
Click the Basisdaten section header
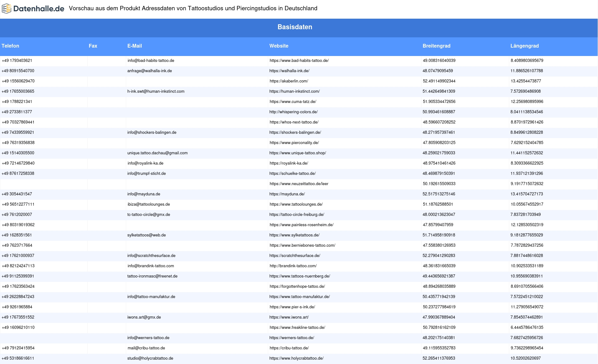tap(295, 27)
